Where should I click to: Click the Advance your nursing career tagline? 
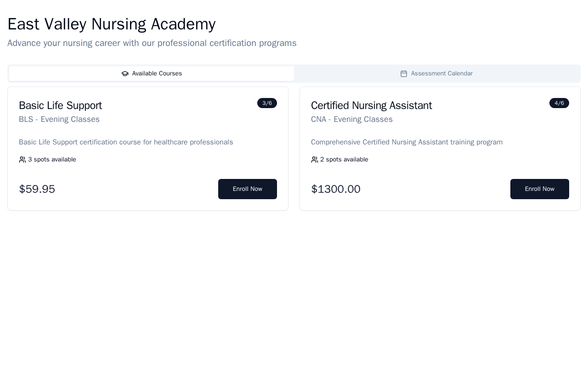[x=152, y=43]
